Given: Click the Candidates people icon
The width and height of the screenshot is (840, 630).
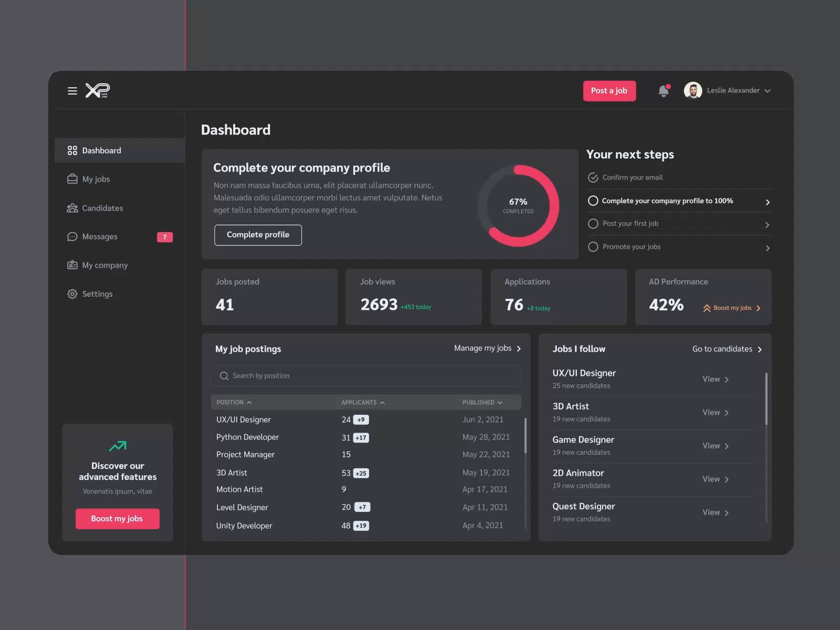Looking at the screenshot, I should (x=72, y=208).
